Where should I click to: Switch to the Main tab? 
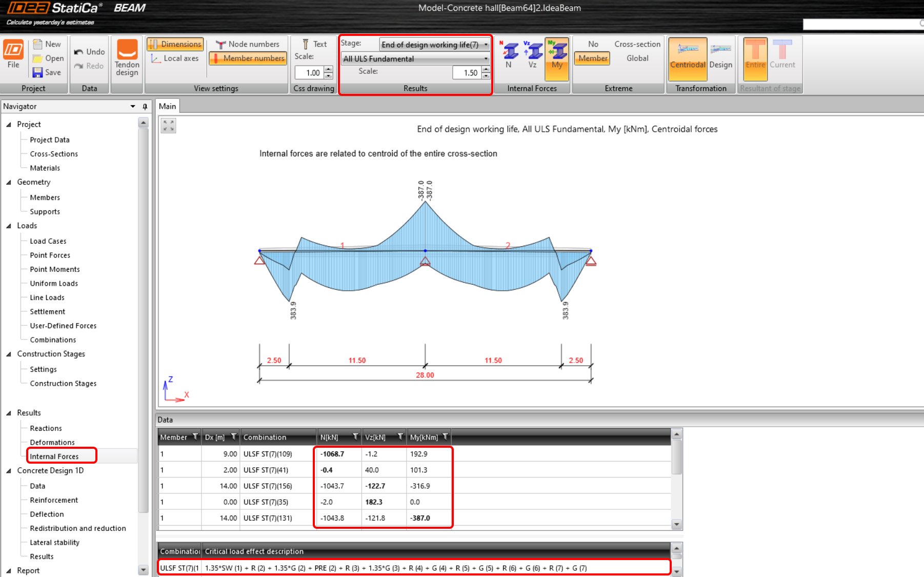tap(167, 106)
